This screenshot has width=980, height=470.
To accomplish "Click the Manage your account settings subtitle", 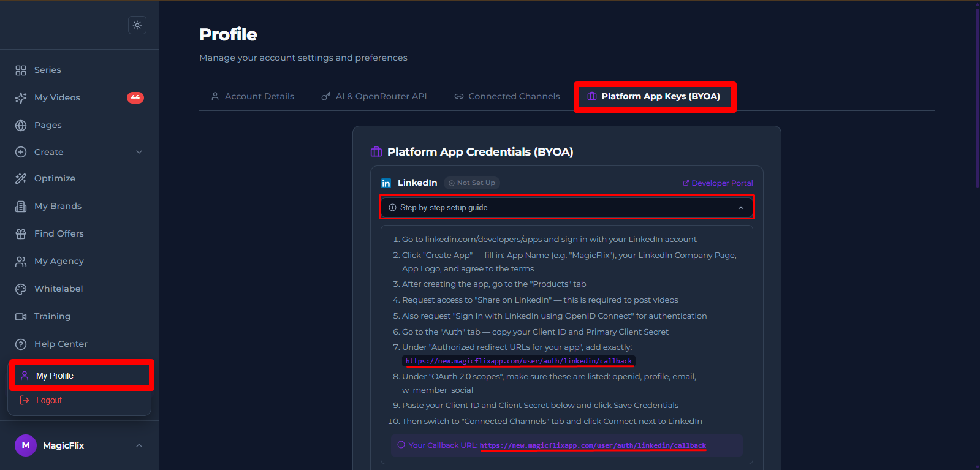I will [x=303, y=58].
